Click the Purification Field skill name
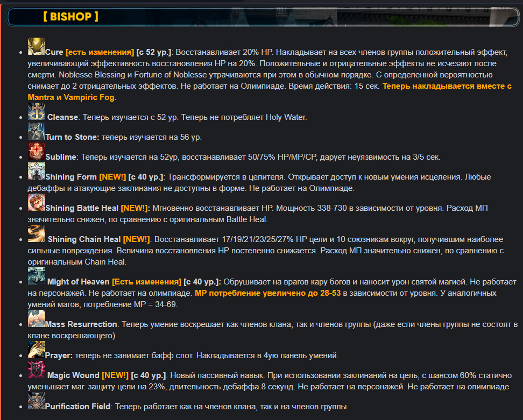This screenshot has width=523, height=420. point(78,407)
